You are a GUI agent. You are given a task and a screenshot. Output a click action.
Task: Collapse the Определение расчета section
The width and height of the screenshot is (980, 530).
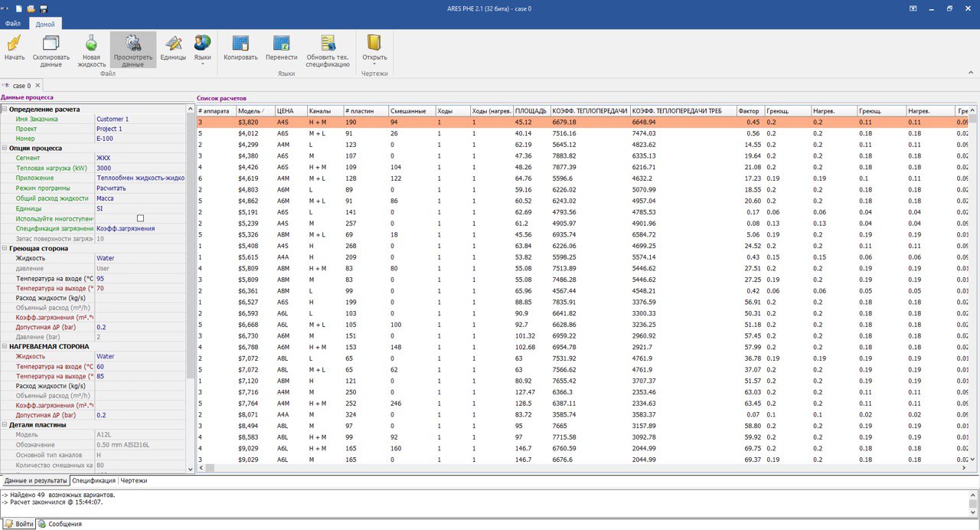click(5, 110)
